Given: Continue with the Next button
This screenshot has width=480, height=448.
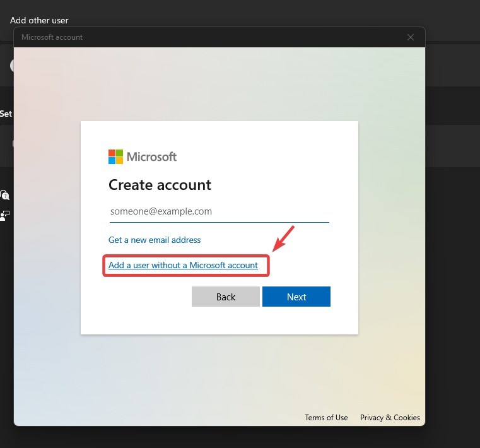Looking at the screenshot, I should click(296, 297).
